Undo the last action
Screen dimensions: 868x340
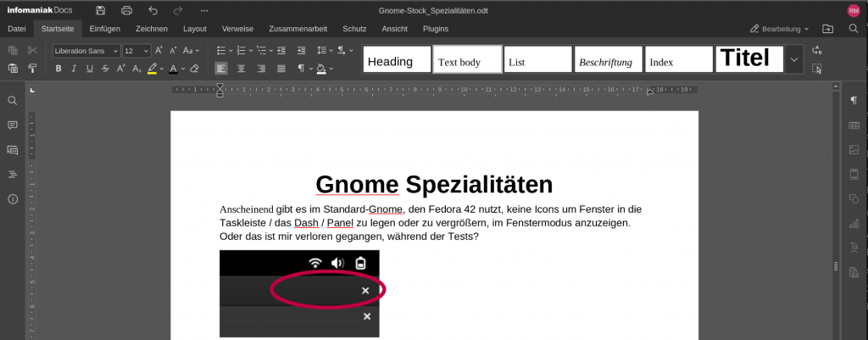pyautogui.click(x=153, y=10)
